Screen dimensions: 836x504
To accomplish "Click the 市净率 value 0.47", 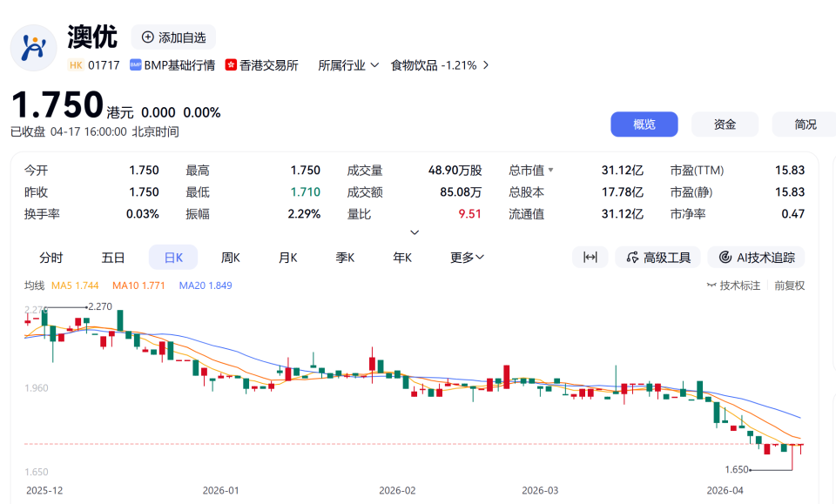I will click(792, 213).
